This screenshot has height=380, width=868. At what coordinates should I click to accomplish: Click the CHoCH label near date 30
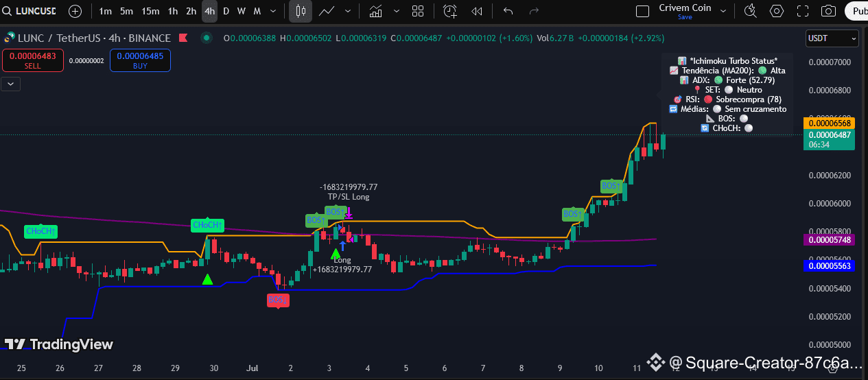208,225
